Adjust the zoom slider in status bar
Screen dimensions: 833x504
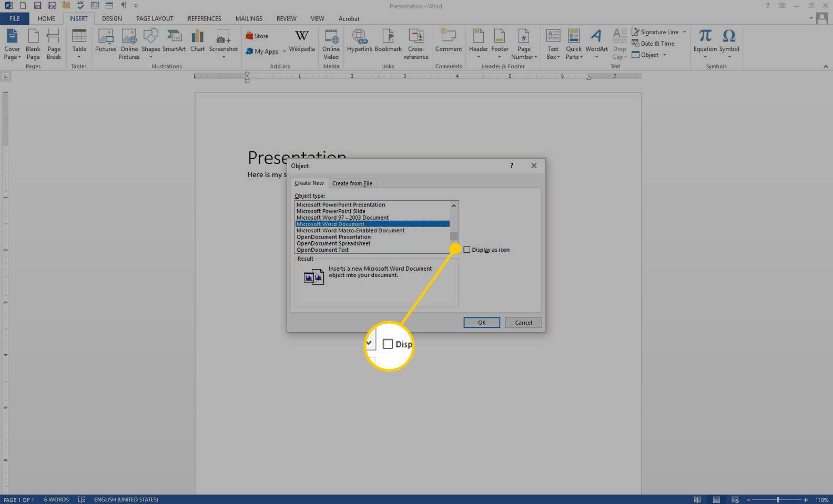[778, 500]
